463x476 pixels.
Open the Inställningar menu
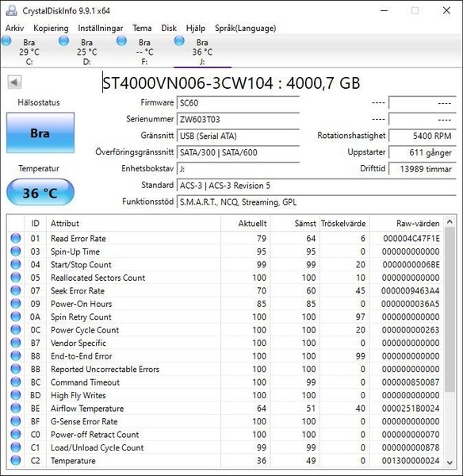tap(101, 29)
